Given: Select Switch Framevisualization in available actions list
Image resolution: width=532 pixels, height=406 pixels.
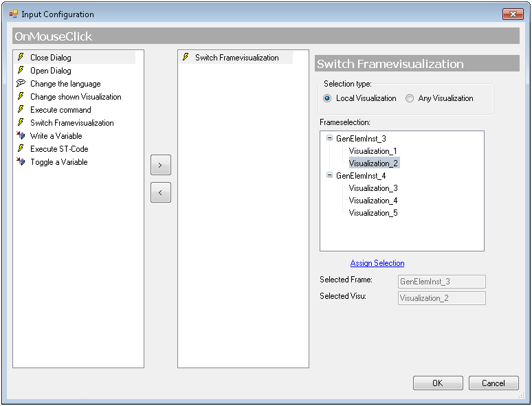Looking at the screenshot, I should point(72,123).
